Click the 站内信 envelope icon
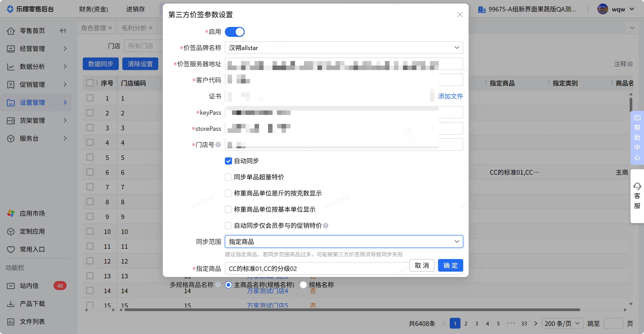 [11, 286]
